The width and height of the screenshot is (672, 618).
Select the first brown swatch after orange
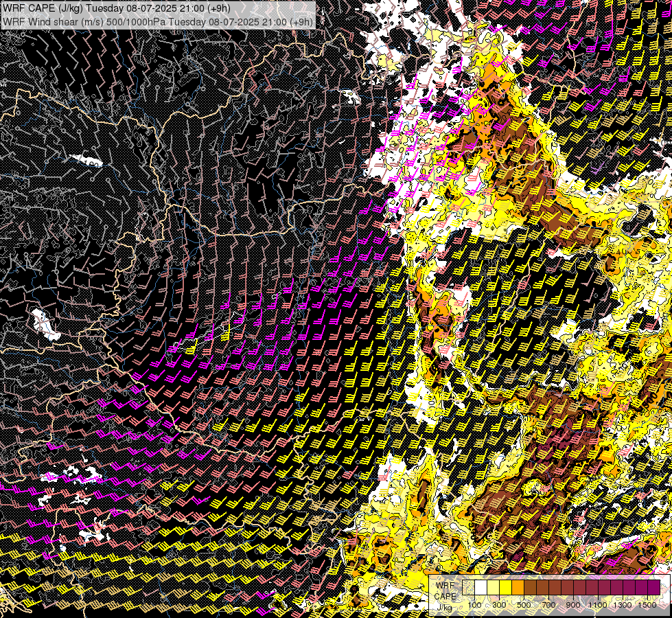point(530,587)
